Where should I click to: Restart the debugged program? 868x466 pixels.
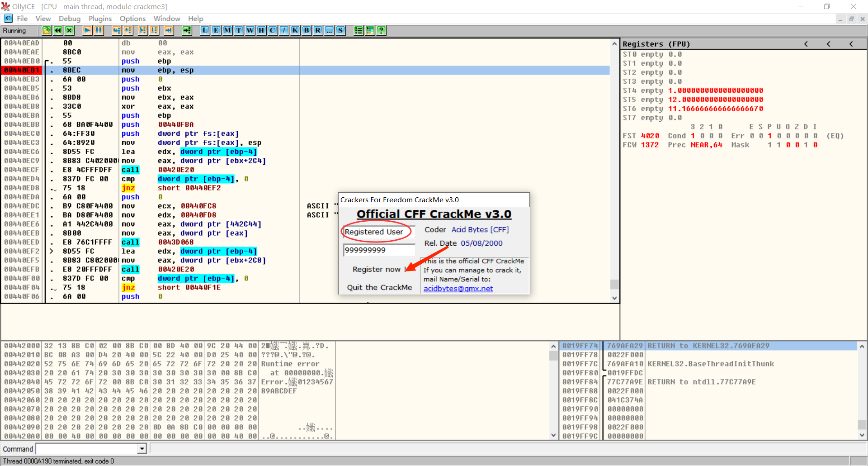point(58,30)
